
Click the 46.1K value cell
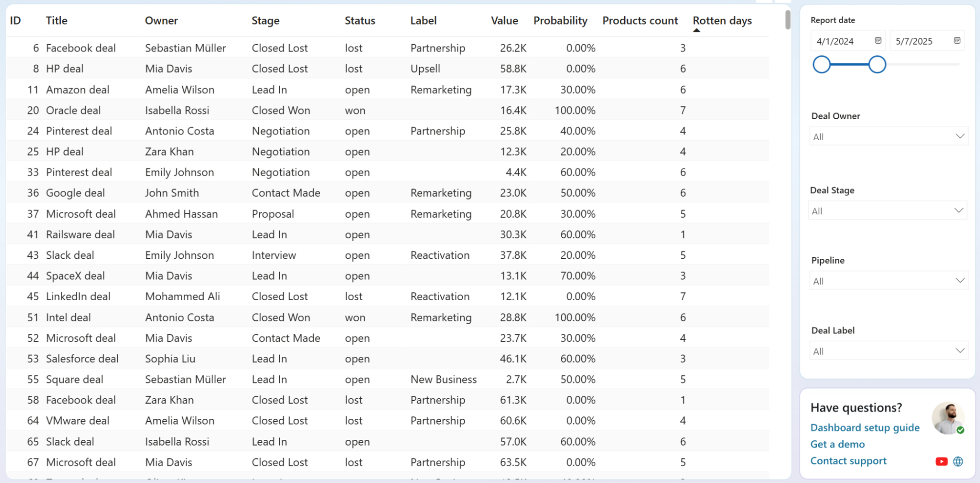pos(513,358)
